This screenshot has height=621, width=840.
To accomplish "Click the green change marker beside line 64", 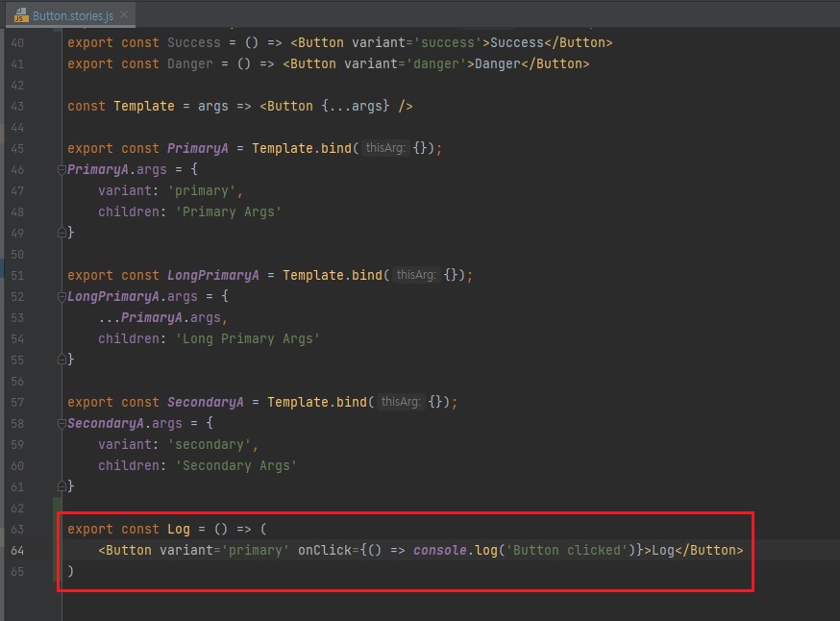I will [x=57, y=550].
